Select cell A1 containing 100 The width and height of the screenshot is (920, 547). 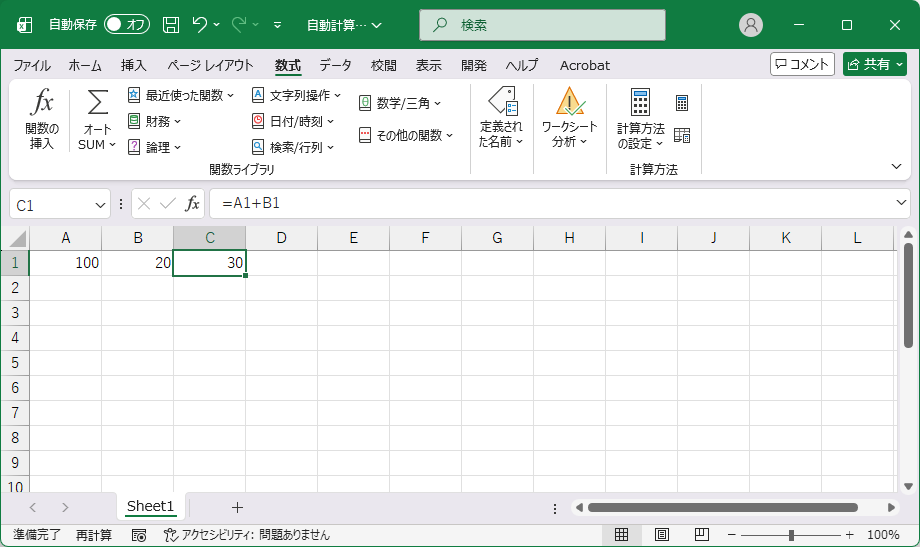[65, 263]
